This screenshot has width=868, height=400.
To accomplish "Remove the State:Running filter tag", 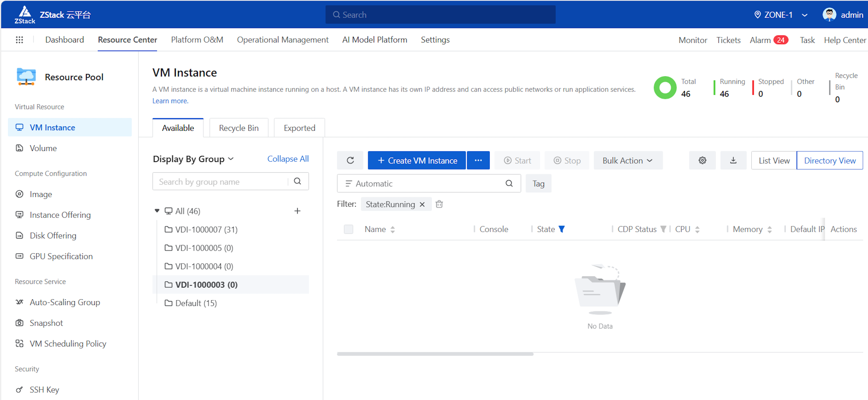I will pos(422,204).
